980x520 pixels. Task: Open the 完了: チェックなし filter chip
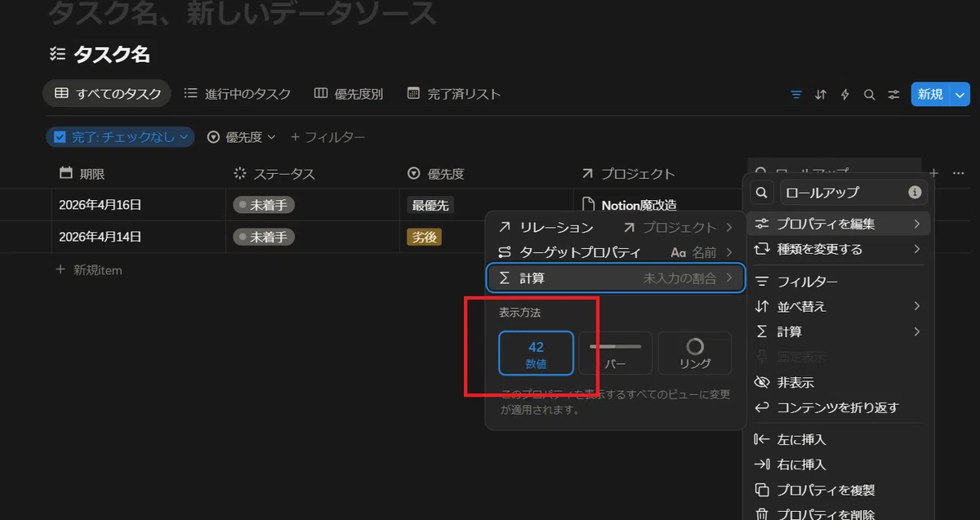click(x=120, y=137)
